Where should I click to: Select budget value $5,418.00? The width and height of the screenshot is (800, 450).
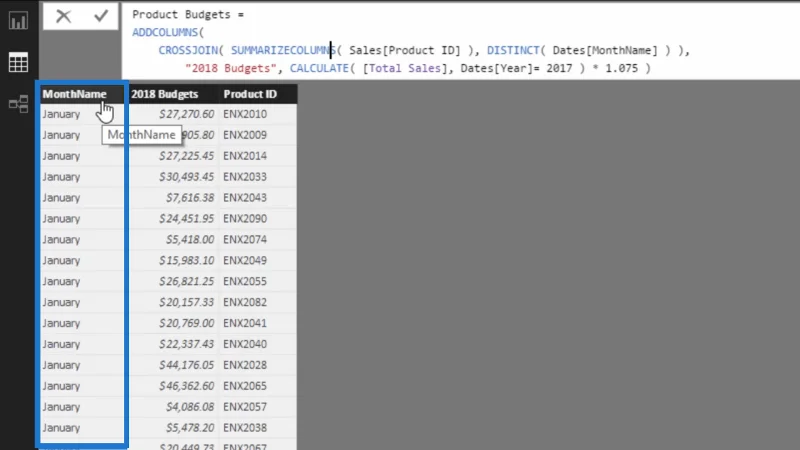coord(190,239)
